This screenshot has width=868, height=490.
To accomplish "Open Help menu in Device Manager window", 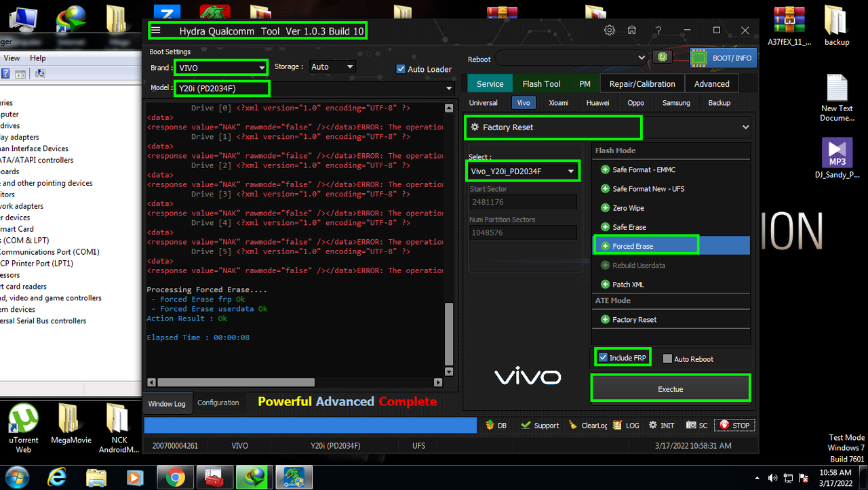I will (x=38, y=58).
